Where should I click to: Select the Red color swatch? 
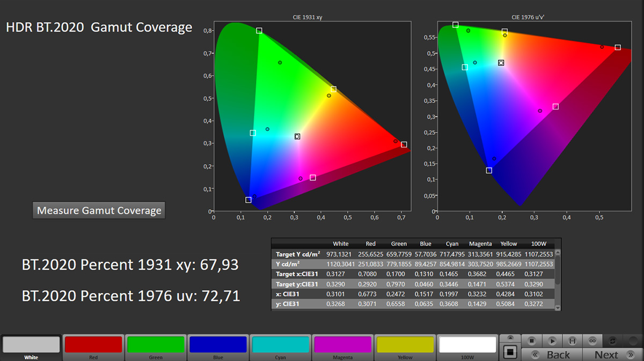(x=93, y=348)
